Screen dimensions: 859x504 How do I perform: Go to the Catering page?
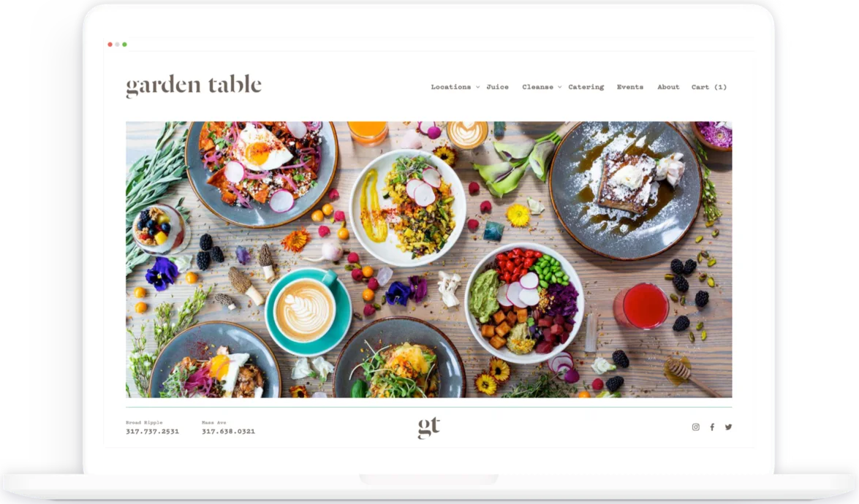[586, 87]
